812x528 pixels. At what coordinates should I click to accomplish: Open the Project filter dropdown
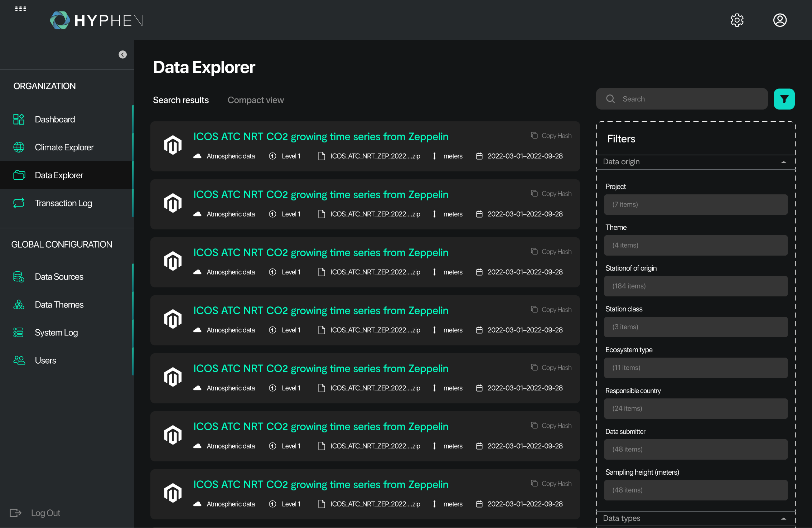pyautogui.click(x=696, y=204)
